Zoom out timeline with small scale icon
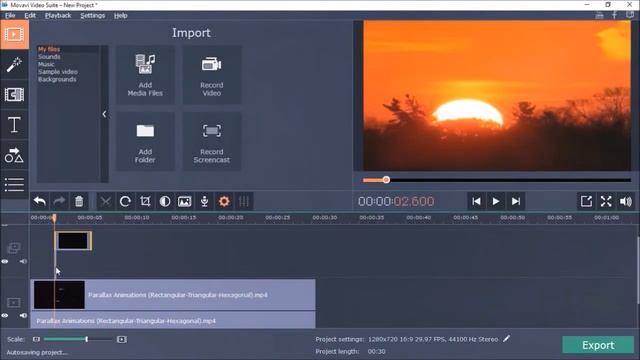The image size is (640, 360). [36, 339]
